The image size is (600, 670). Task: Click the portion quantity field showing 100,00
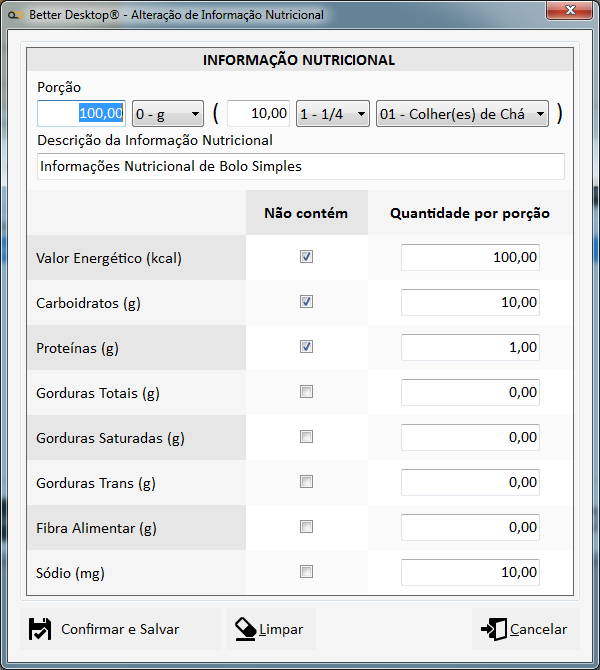tap(81, 114)
